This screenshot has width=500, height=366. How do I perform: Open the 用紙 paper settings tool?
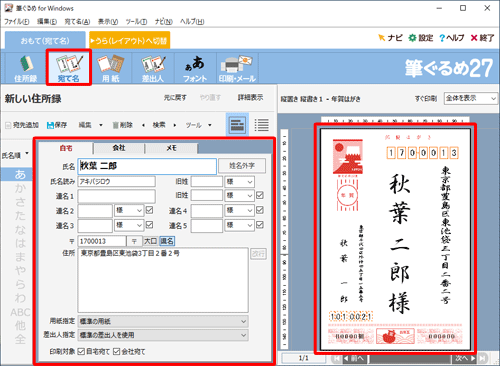110,68
